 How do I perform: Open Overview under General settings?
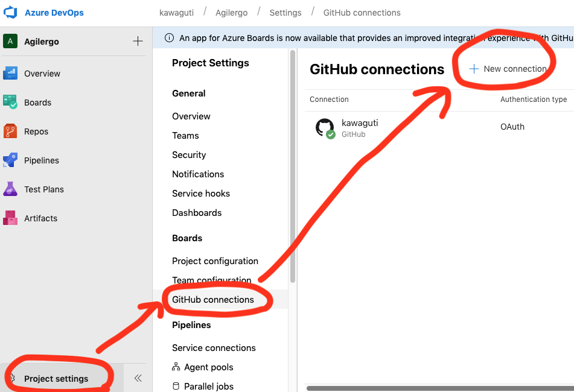[191, 116]
